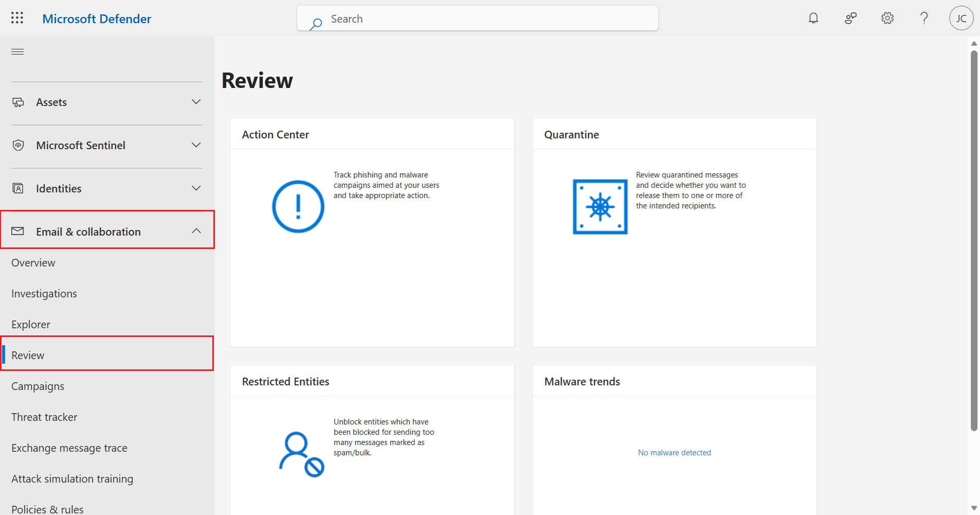Click the Restricted Entities blocked user icon
Screen dimensions: 980x515
pyautogui.click(x=301, y=454)
